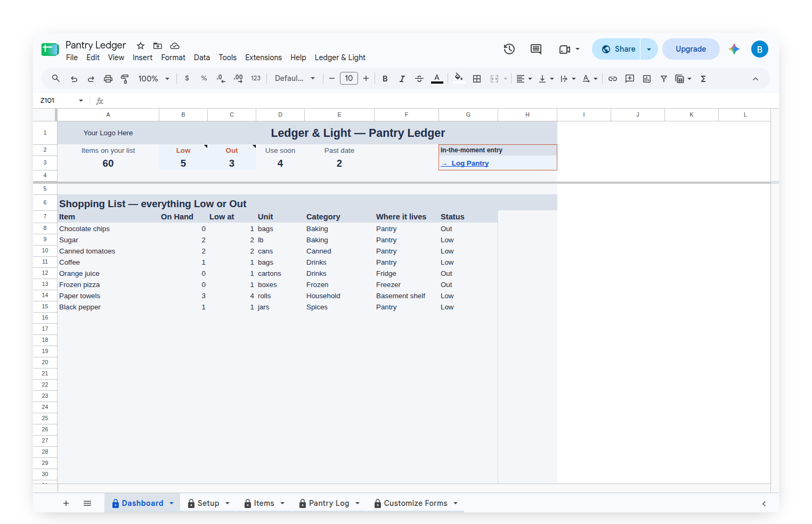Screen dimensions: 812x524
Task: Switch to the Pantry Log sheet
Action: [329, 503]
